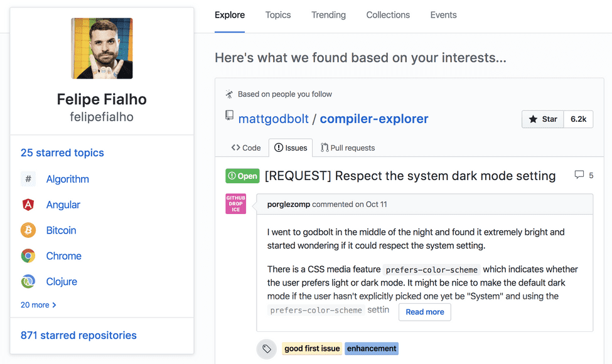Select the Chrome topic icon
Image resolution: width=612 pixels, height=364 pixels.
coord(28,256)
